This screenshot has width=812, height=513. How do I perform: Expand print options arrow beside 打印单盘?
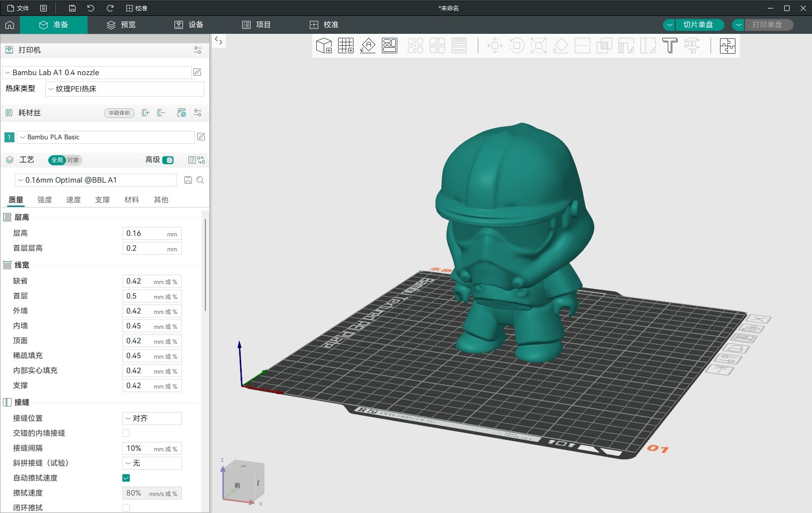(738, 25)
